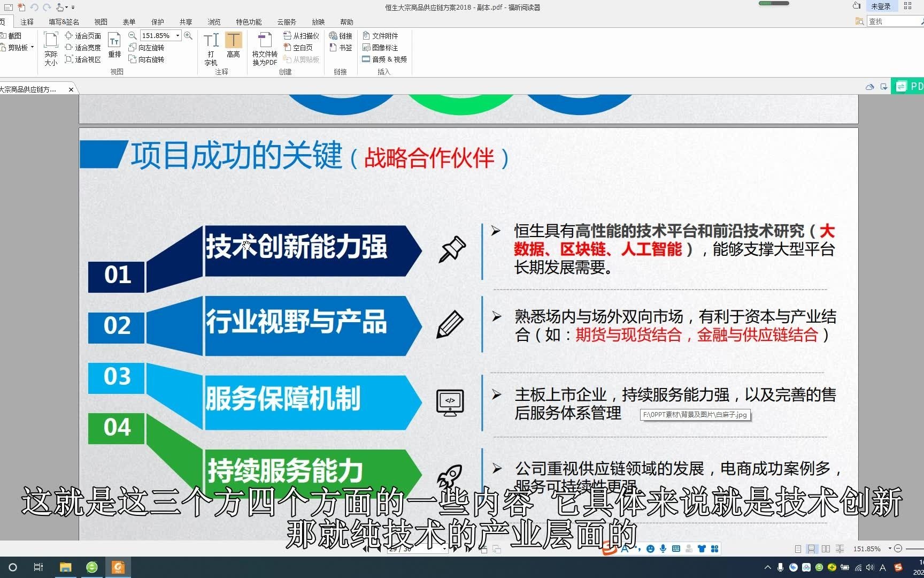Expand the customize quick access toolbar arrow
The image size is (924, 578).
(73, 7)
